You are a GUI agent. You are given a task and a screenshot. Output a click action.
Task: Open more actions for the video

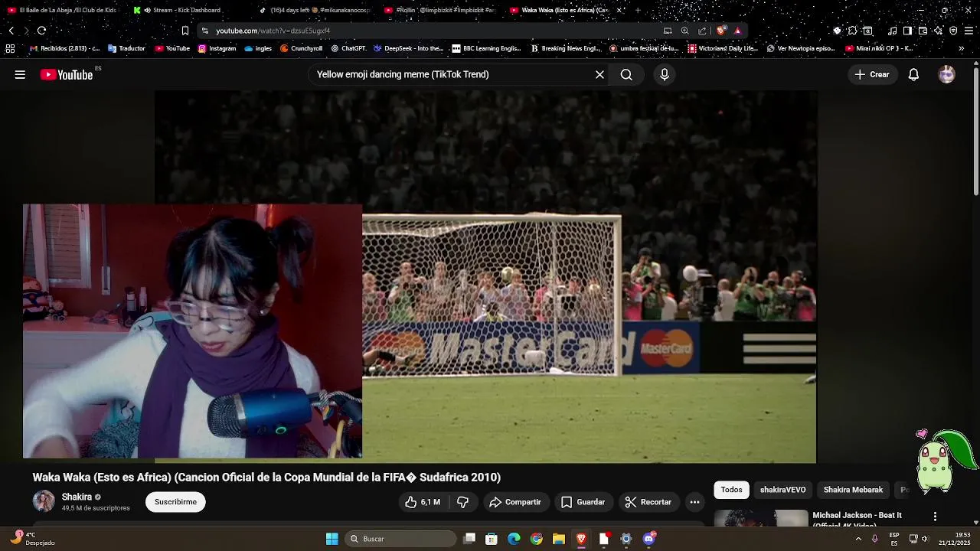tap(694, 502)
